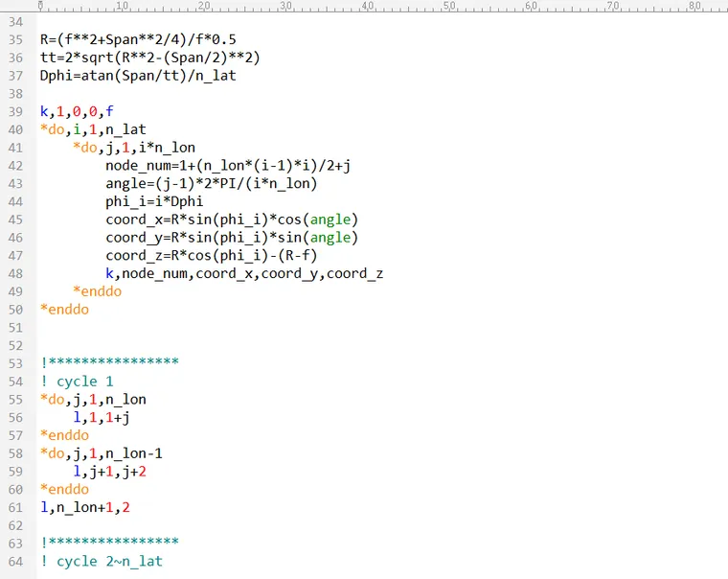Click the *enddo on line 50
Viewport: 728px width, 579px height.
64,310
